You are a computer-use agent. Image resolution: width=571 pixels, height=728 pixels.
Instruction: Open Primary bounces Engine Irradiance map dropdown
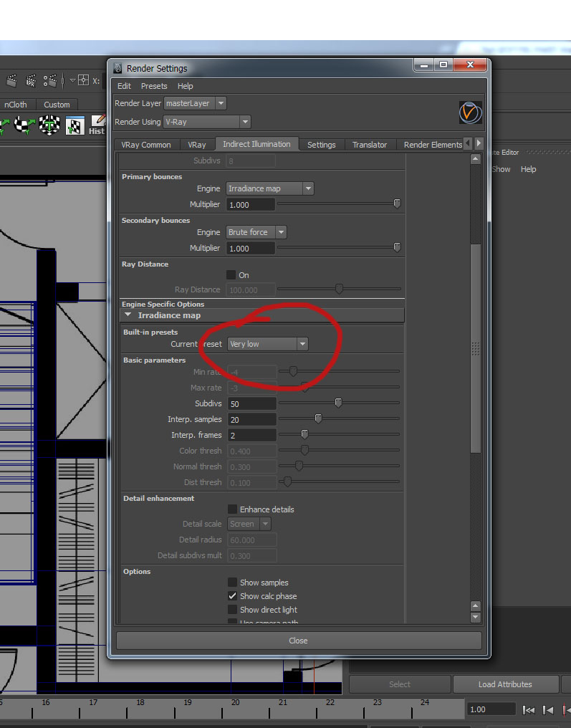coord(269,188)
